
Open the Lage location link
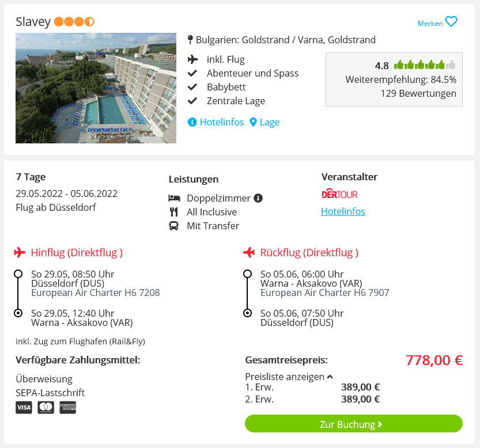pyautogui.click(x=270, y=122)
